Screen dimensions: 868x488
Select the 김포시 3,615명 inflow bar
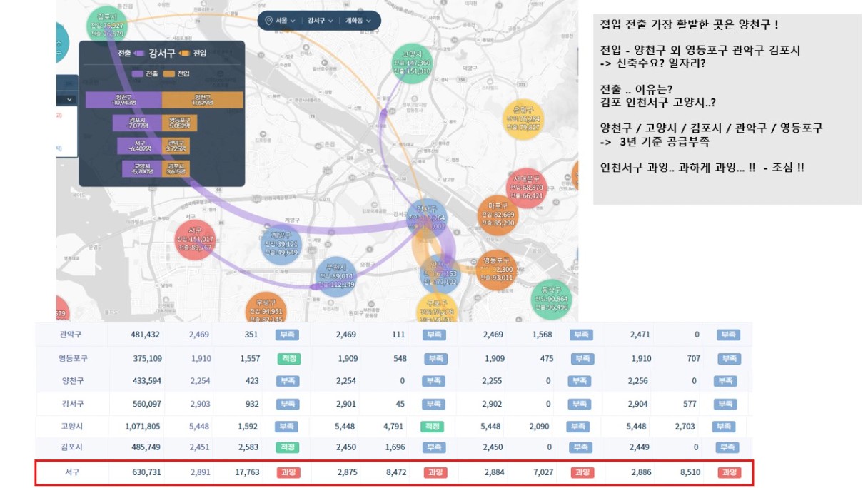coord(176,168)
